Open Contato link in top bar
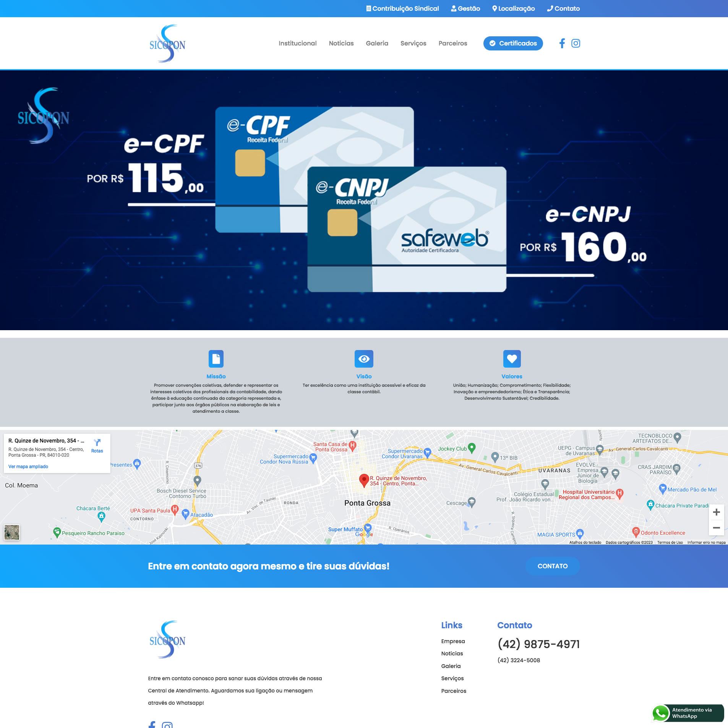The image size is (728, 728). click(x=563, y=8)
